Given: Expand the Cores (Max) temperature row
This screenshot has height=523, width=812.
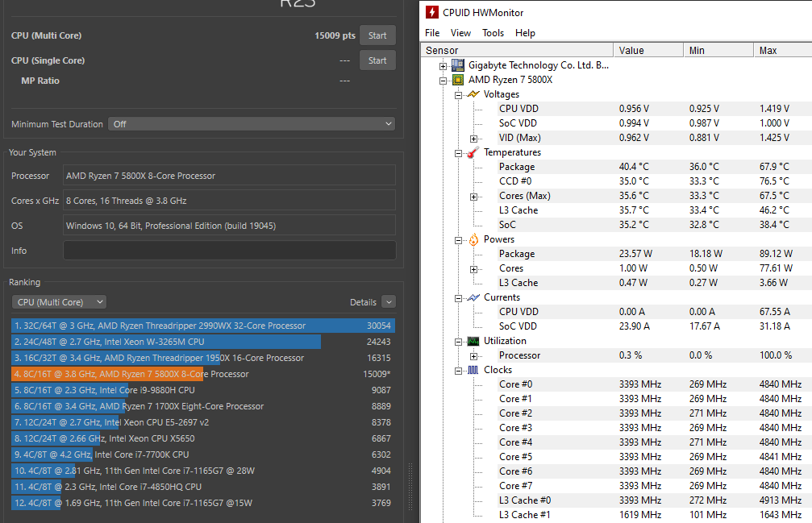Looking at the screenshot, I should 473,197.
